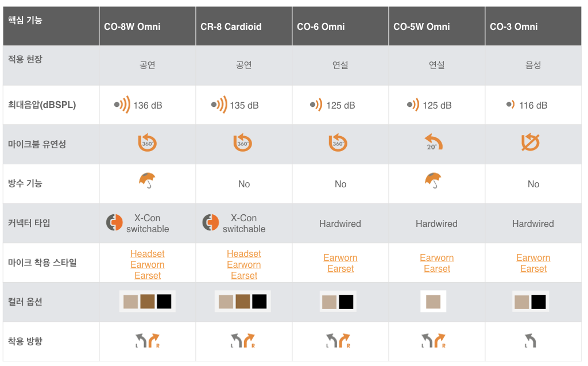Open the CO-3 Omni Earworn link
588x366 pixels.
[x=533, y=258]
